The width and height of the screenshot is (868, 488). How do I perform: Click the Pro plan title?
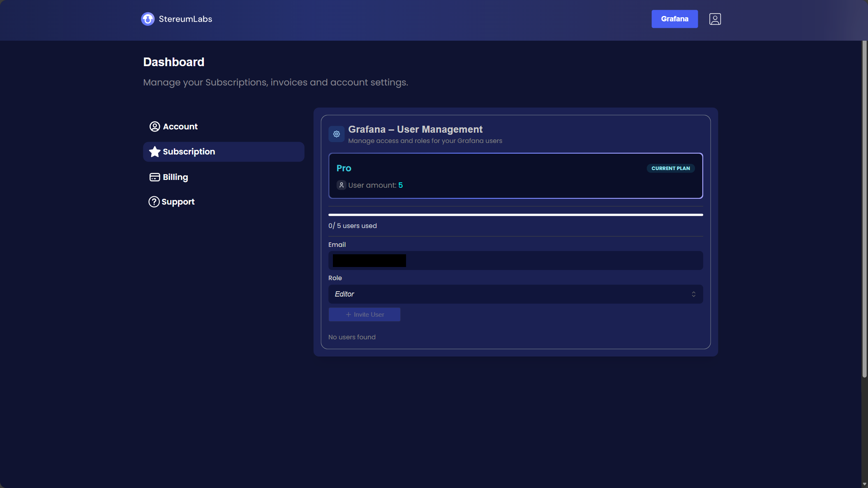click(x=344, y=168)
